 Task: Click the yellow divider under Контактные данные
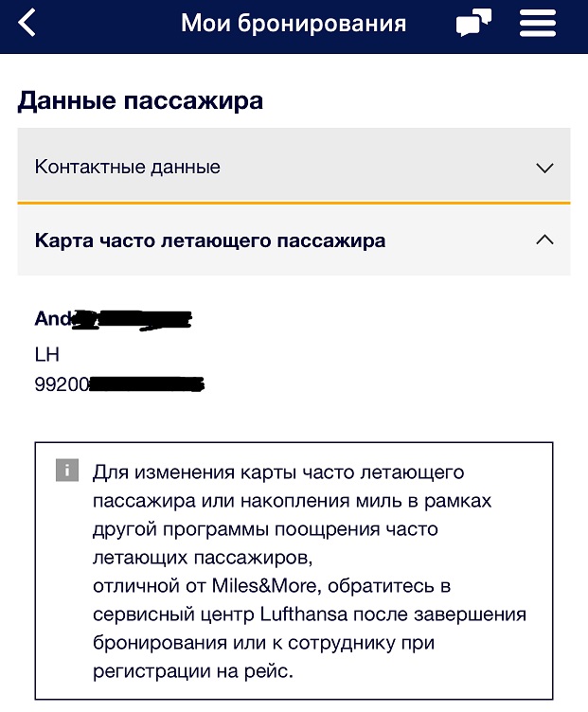coord(294,203)
